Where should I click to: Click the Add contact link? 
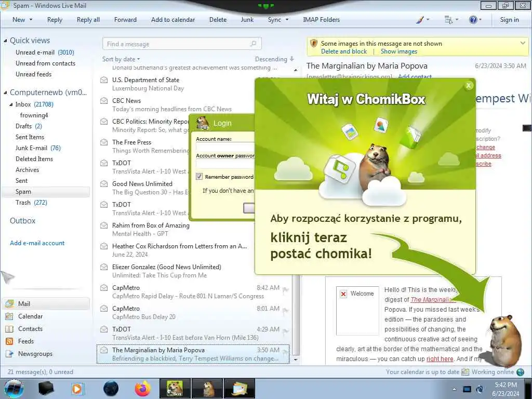click(415, 77)
